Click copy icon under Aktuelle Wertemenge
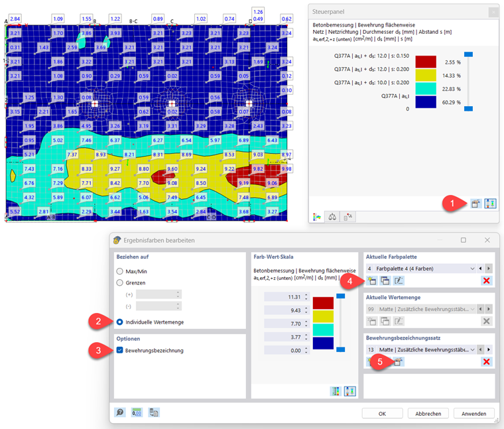Image resolution: width=504 pixels, height=429 pixels. pyautogui.click(x=385, y=321)
